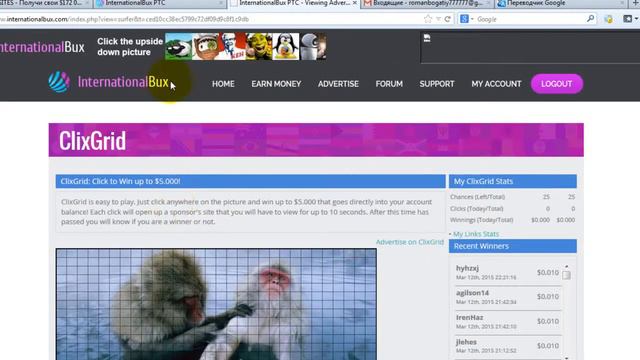Click the Recent Winners header
The width and height of the screenshot is (640, 360).
coord(513,246)
